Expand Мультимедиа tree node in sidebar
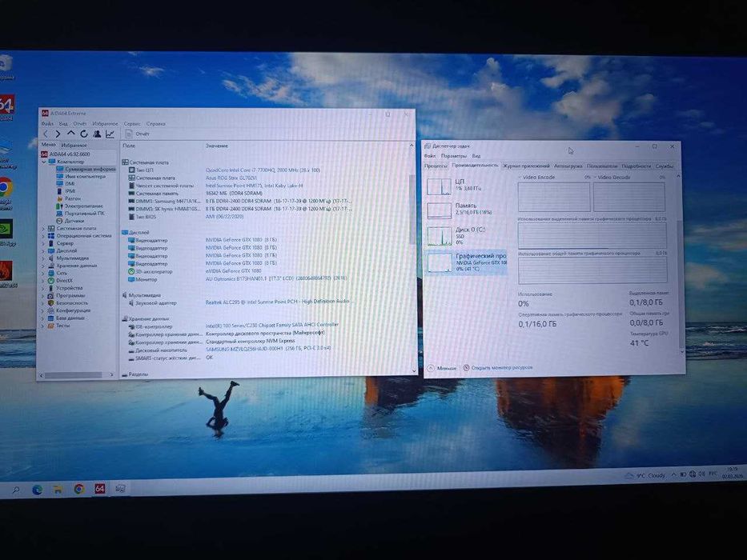This screenshot has width=747, height=560. point(43,258)
